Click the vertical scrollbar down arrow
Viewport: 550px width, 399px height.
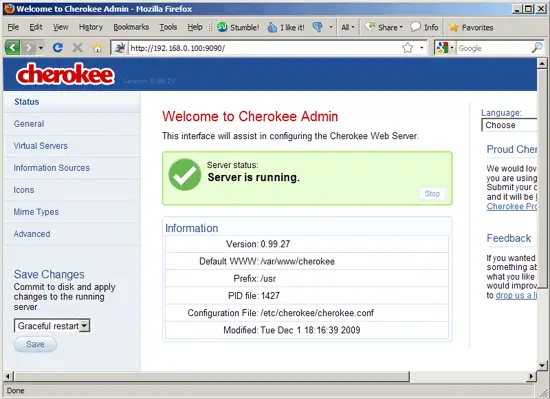[542, 365]
